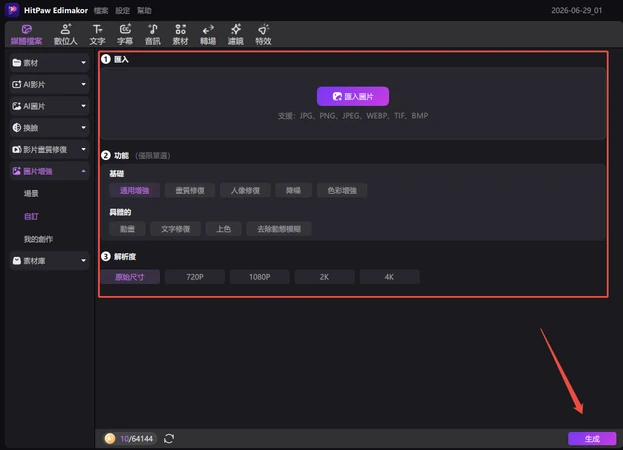Select 場景 under 圖片增強
The width and height of the screenshot is (623, 450).
tap(31, 193)
